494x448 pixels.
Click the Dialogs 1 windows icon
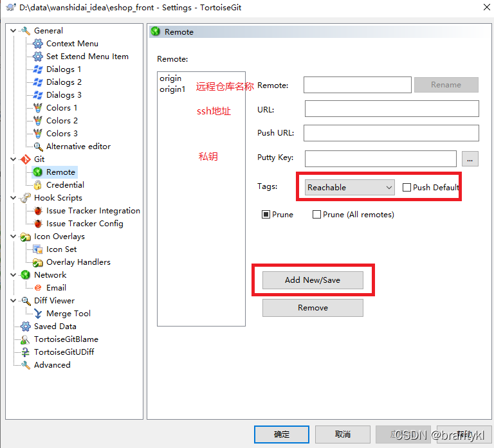pyautogui.click(x=38, y=69)
